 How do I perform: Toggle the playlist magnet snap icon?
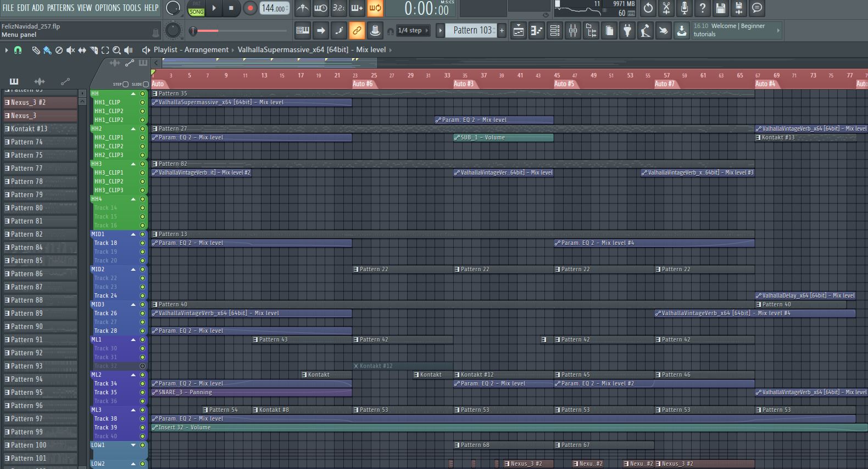18,50
